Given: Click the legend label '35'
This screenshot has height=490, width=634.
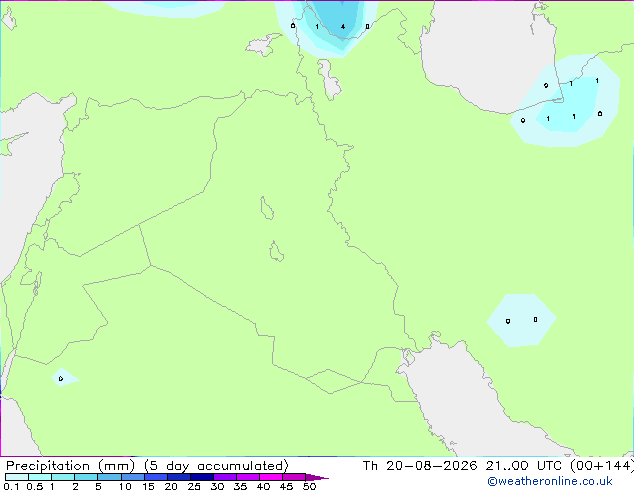Looking at the screenshot, I should pos(240,486).
